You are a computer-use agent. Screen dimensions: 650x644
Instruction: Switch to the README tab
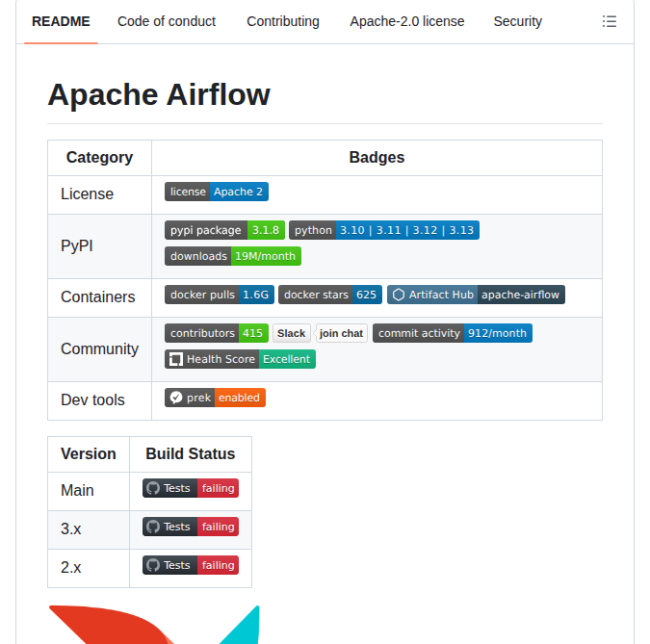click(61, 21)
